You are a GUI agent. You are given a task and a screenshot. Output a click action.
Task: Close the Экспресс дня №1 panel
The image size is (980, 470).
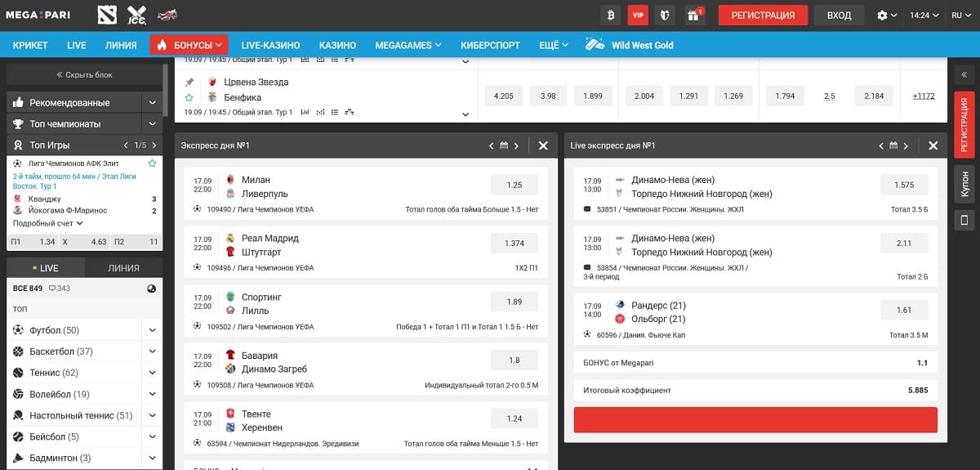pos(543,145)
